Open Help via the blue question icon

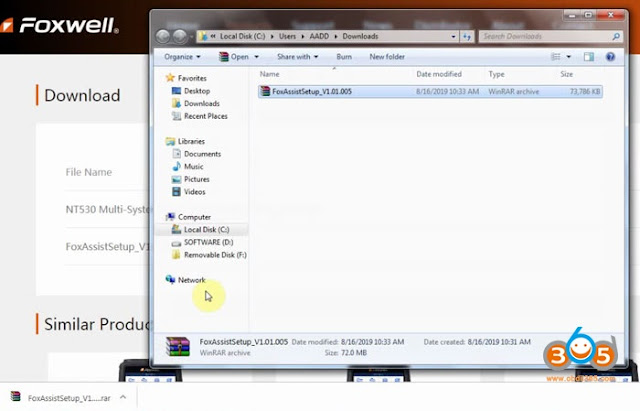coord(610,57)
